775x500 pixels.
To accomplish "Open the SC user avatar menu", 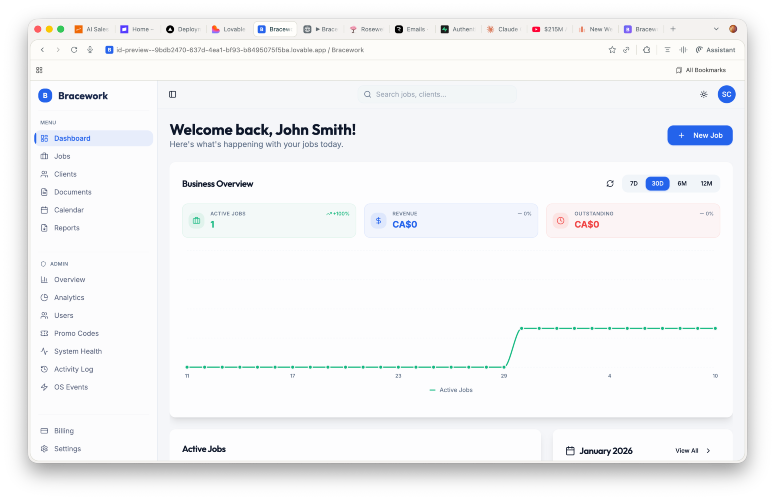I will pyautogui.click(x=726, y=94).
